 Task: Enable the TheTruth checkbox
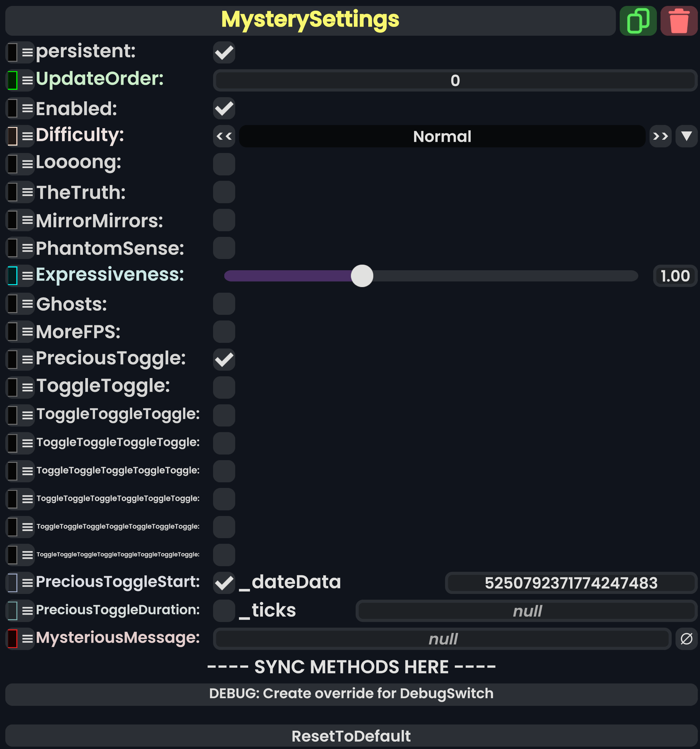pos(224,192)
